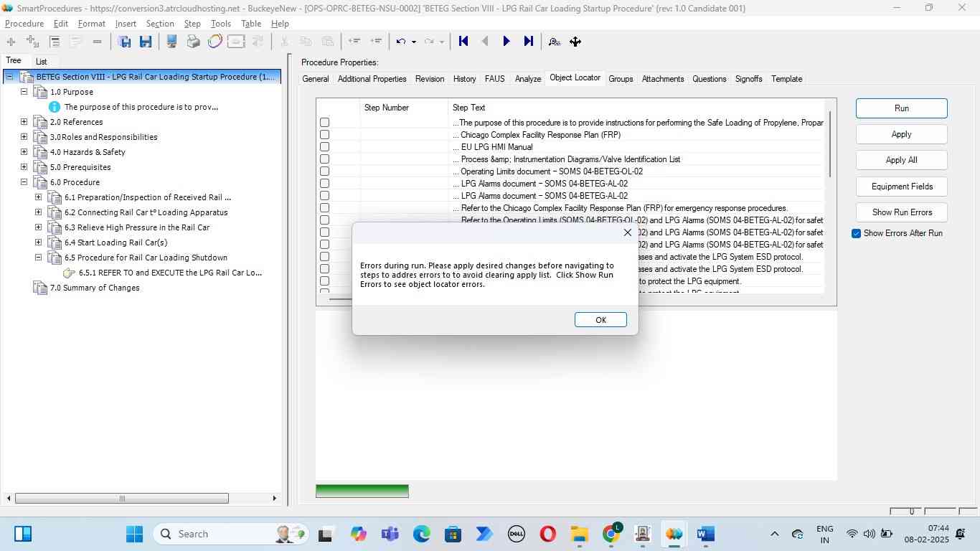Go to next step blue arrow
This screenshot has width=980, height=551.
pyautogui.click(x=507, y=42)
